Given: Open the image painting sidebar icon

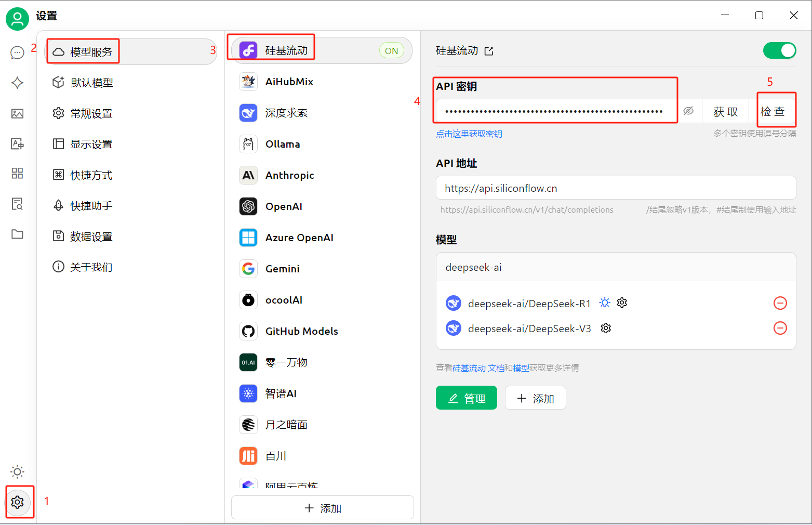Looking at the screenshot, I should (17, 113).
